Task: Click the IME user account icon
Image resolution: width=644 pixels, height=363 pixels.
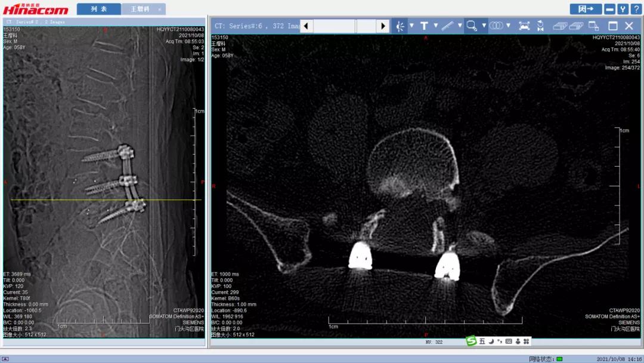Action: pyautogui.click(x=518, y=342)
